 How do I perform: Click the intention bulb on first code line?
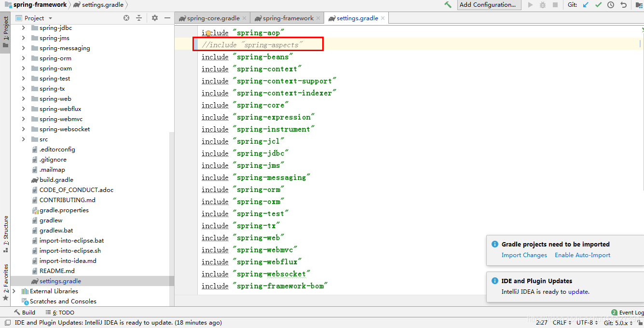208,33
